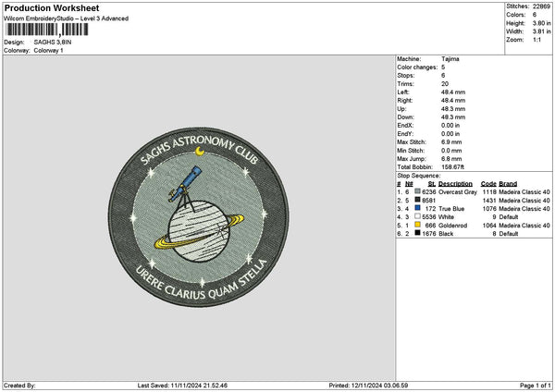The width and height of the screenshot is (555, 392).
Task: Click the 'Goldenrod' description row
Action: (452, 225)
